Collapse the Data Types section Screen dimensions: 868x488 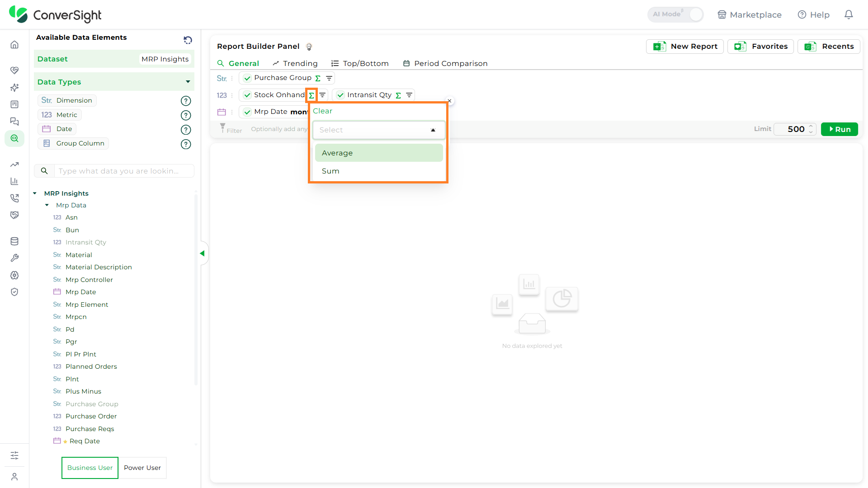188,82
